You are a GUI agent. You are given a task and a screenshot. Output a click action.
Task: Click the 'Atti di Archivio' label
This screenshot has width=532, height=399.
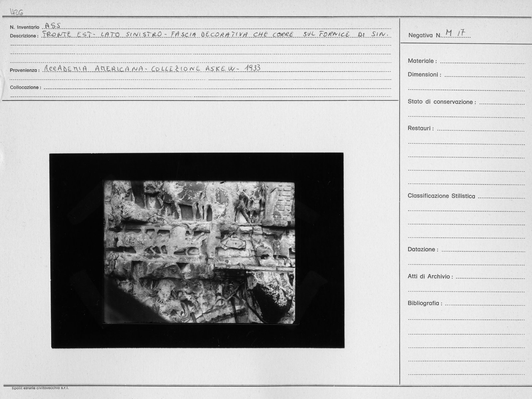[x=430, y=277]
